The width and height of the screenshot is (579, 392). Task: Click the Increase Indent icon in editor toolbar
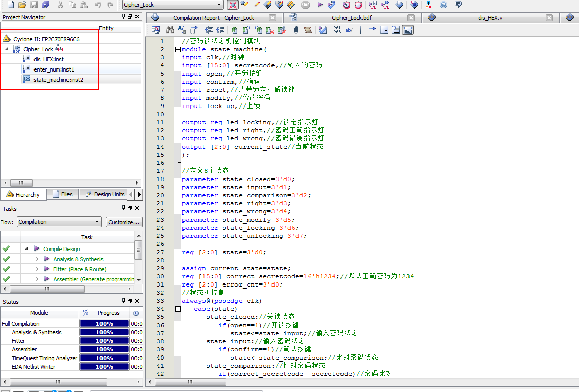[x=209, y=30]
